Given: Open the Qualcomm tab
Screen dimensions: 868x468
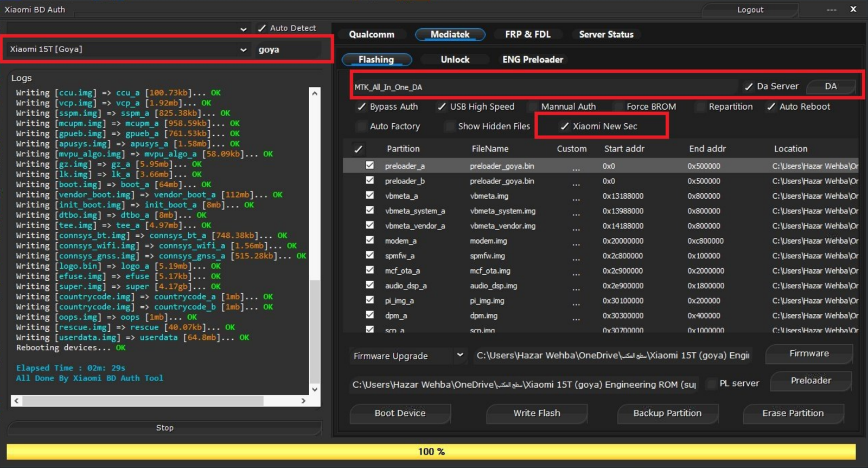Looking at the screenshot, I should [x=372, y=34].
